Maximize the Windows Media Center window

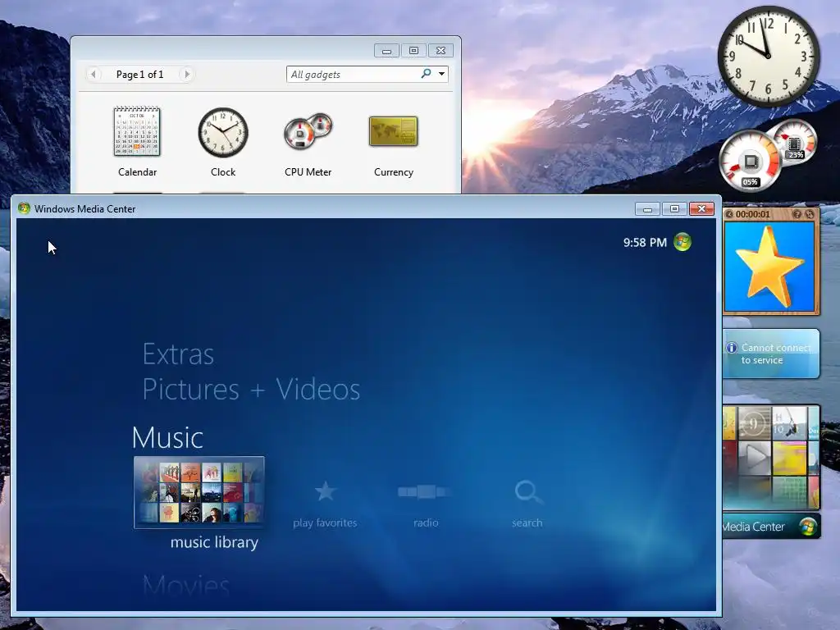click(674, 209)
